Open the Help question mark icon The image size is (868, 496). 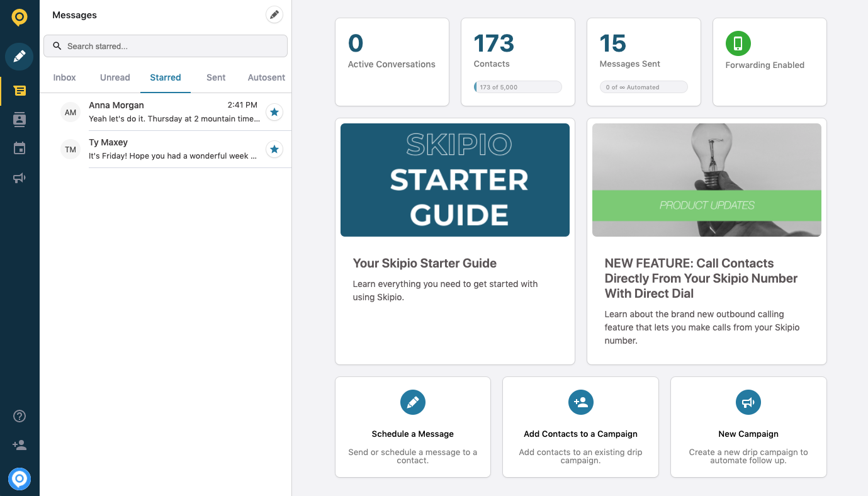point(19,415)
